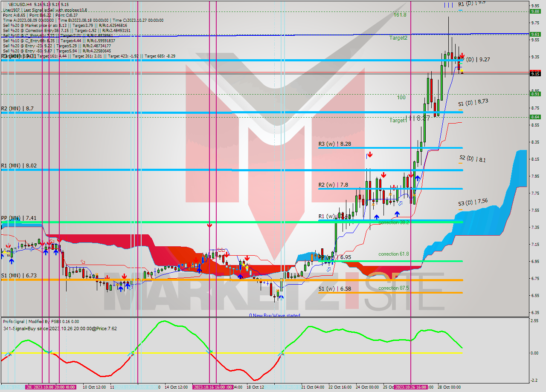The height and width of the screenshot is (392, 546).
Task: Click the 9.95 price axis value
Action: 535,6
